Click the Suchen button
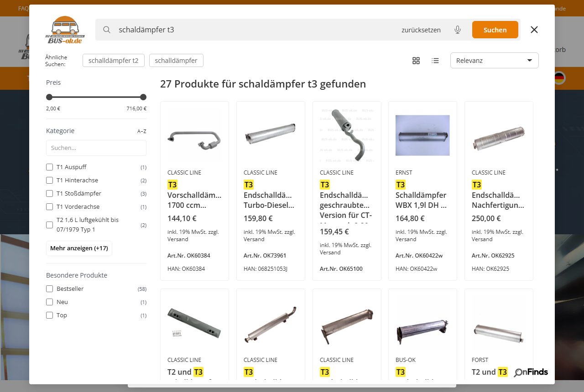 [495, 30]
